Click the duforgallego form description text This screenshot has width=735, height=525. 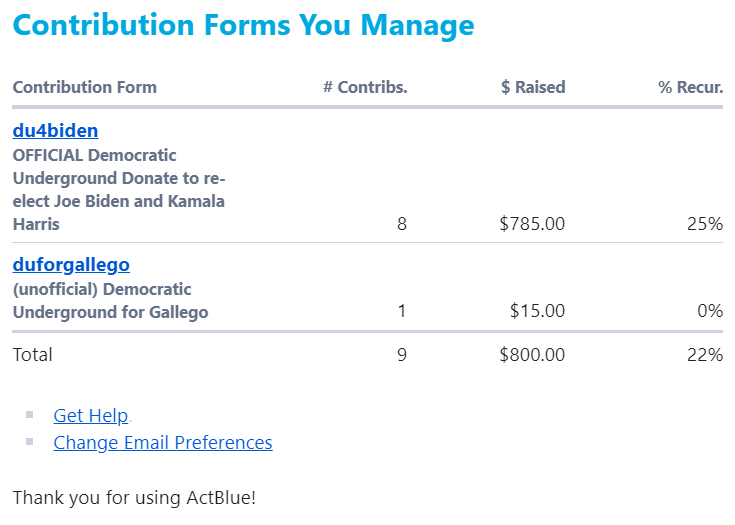coord(110,301)
